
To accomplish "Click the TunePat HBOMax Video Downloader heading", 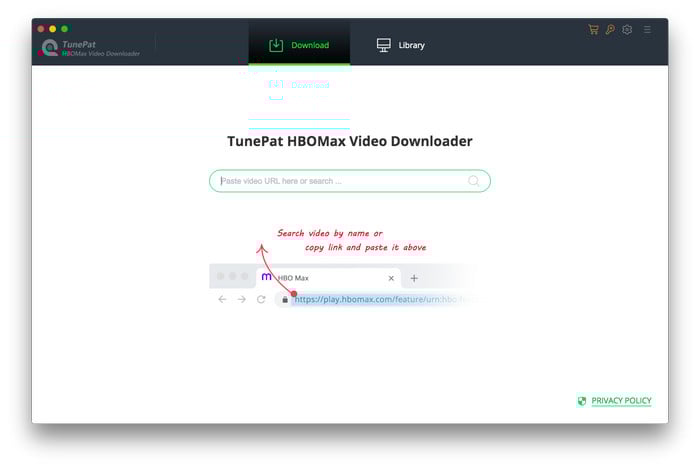I will (350, 141).
